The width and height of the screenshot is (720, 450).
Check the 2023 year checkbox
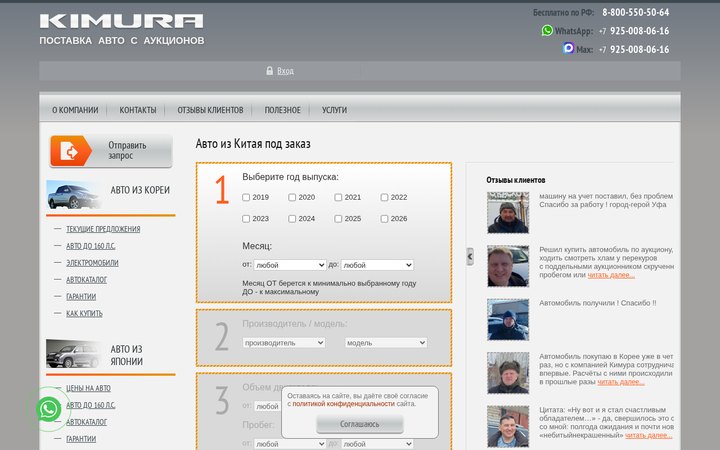(x=246, y=219)
